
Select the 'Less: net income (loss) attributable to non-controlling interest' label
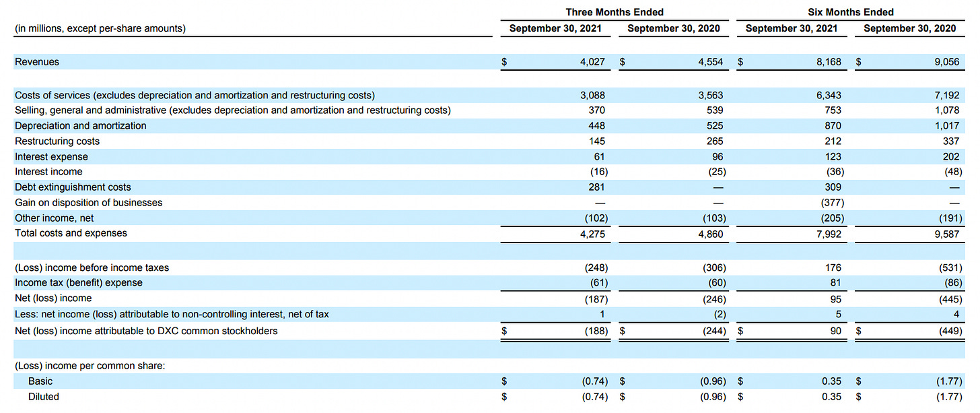pyautogui.click(x=172, y=314)
